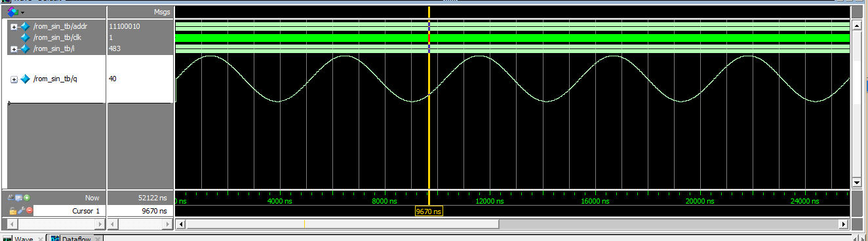
Task: Switch to the Wave tab
Action: point(24,238)
